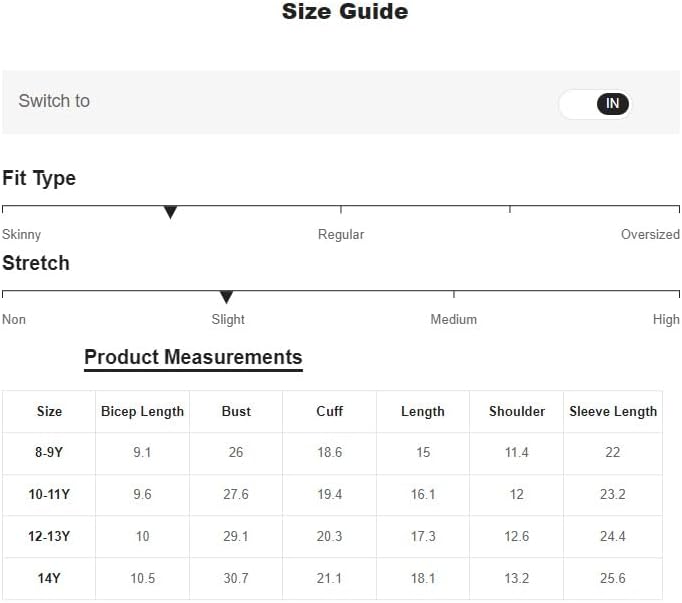Click the Product Measurements heading
Image resolution: width=682 pixels, height=603 pixels.
[x=193, y=357]
